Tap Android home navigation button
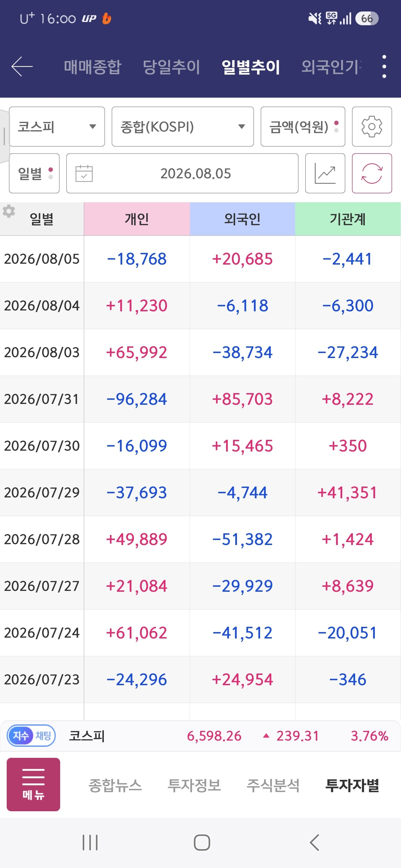Screen dimensions: 401x868 (x=202, y=842)
